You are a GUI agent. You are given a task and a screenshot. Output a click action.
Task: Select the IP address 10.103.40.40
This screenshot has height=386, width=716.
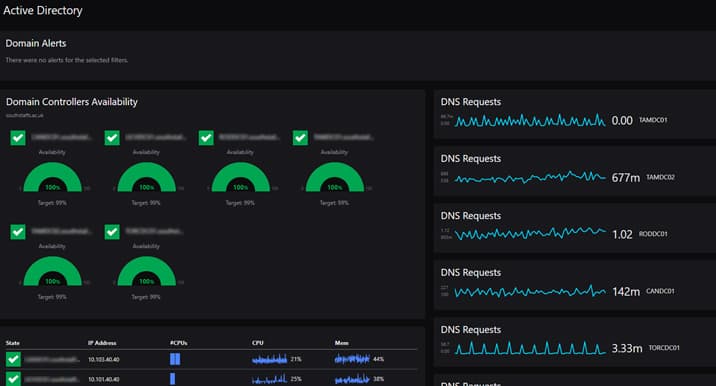pos(104,360)
